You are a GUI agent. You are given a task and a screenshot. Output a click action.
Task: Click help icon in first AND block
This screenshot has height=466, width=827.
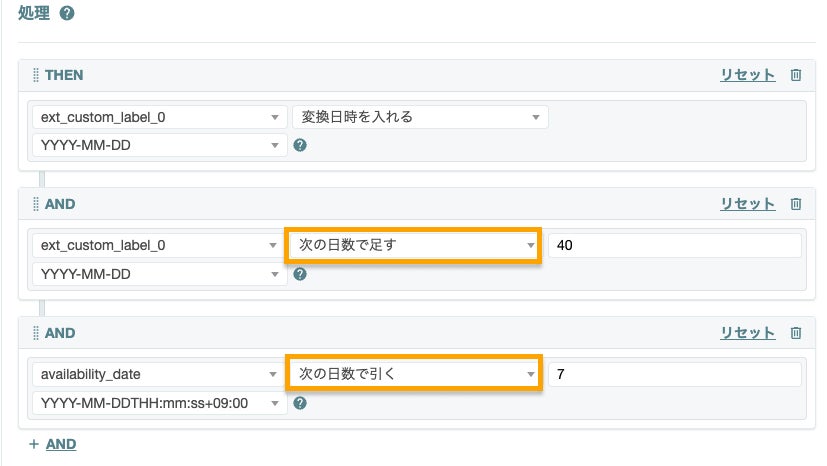299,274
